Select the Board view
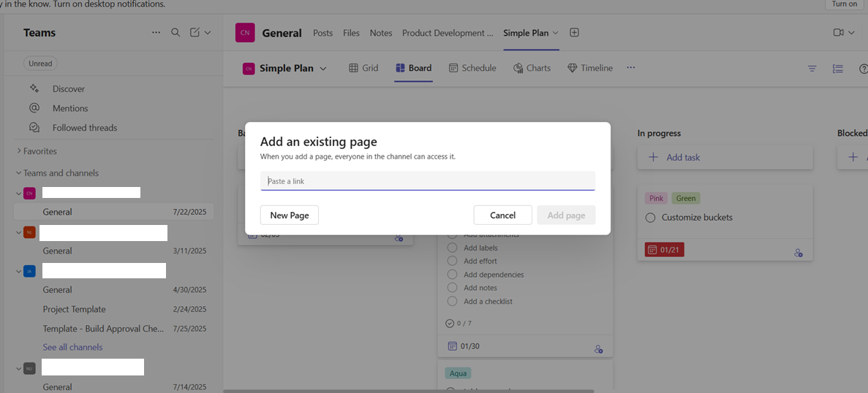Viewport: 868px width, 393px height. pos(413,68)
